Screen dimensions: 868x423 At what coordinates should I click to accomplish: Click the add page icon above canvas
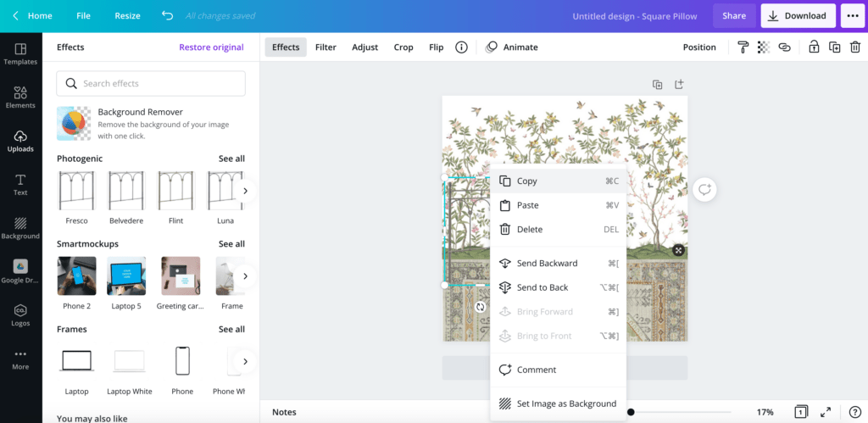679,84
